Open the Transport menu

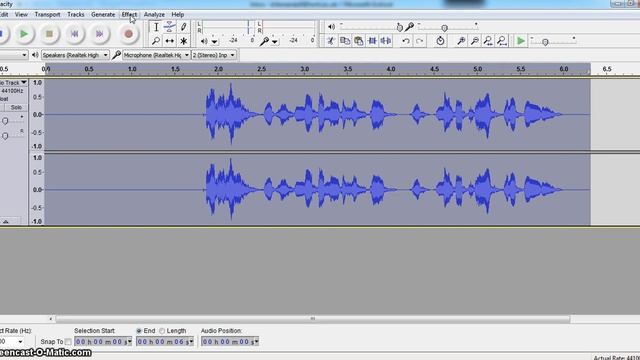[x=47, y=14]
